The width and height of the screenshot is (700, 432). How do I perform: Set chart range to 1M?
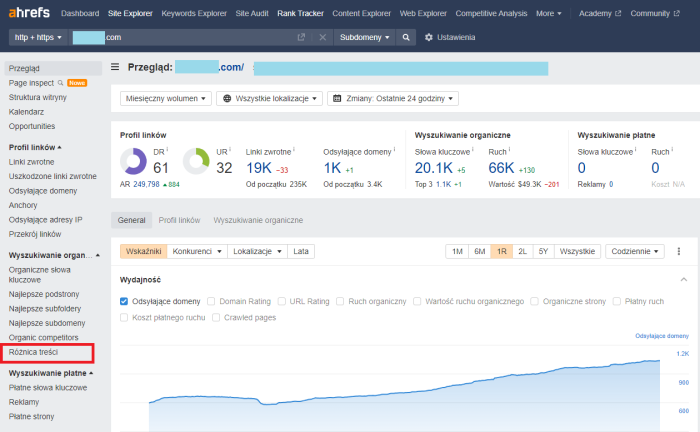point(457,252)
